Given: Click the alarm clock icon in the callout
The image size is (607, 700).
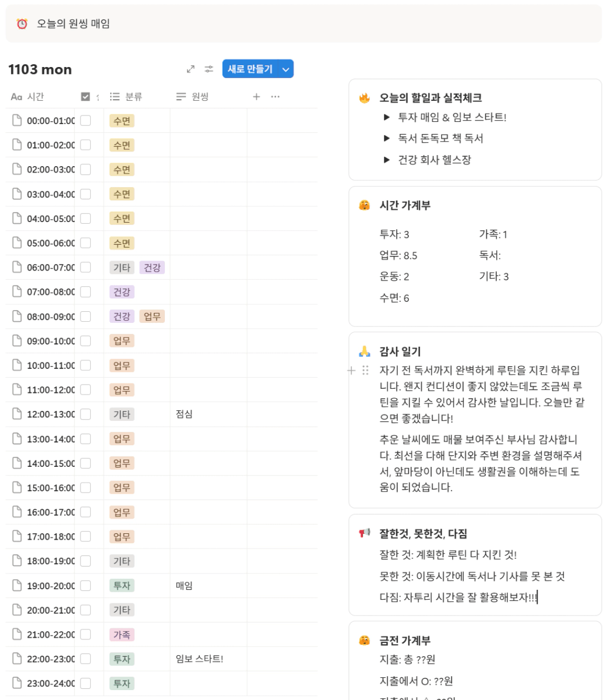Looking at the screenshot, I should click(22, 24).
